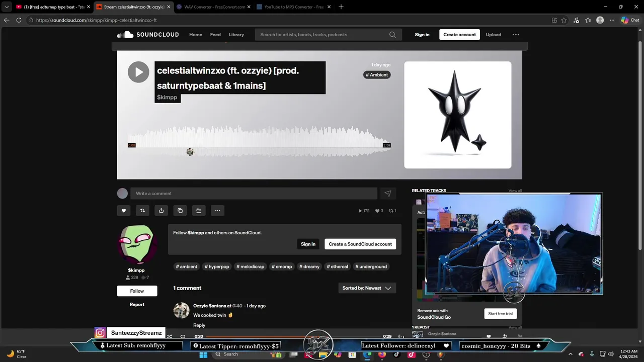Click the browser profile avatar

pyautogui.click(x=600, y=20)
